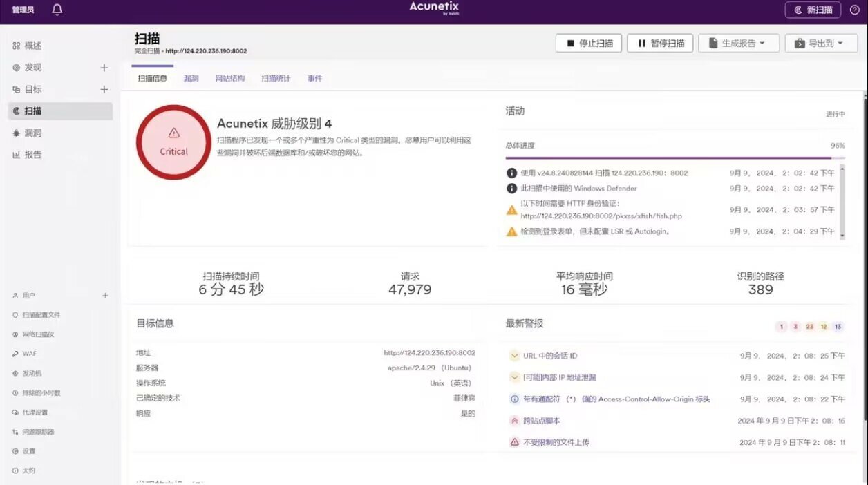Open the 扫描统计 tab

click(276, 78)
